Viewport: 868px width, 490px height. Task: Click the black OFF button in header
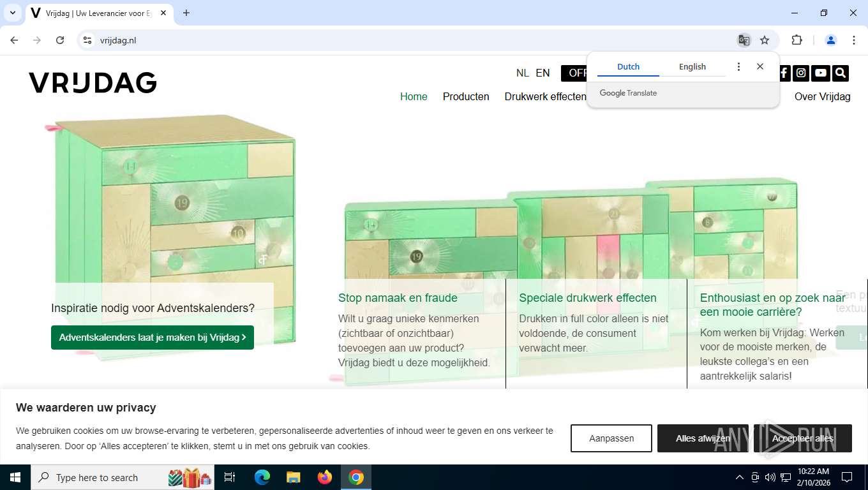574,73
